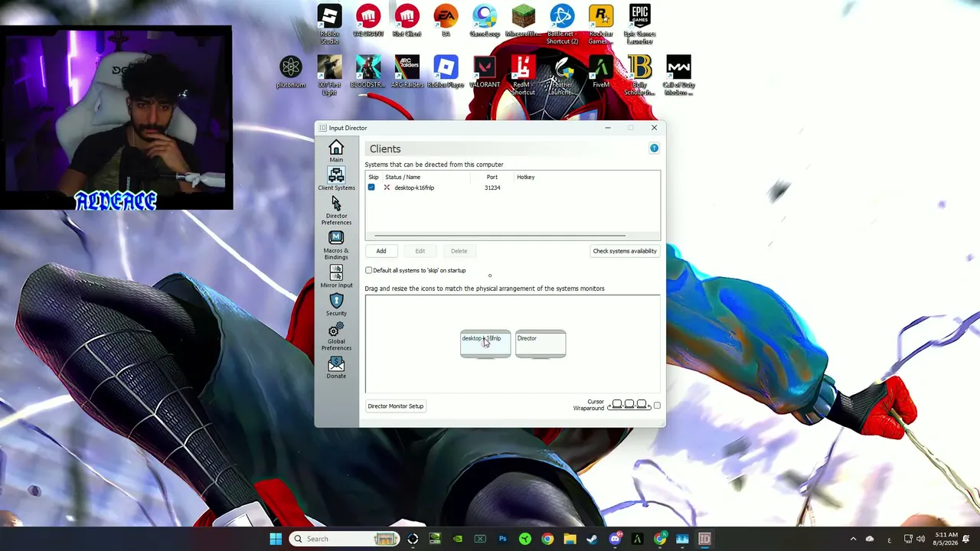Select the Riot Client desktop shortcut

pyautogui.click(x=407, y=21)
